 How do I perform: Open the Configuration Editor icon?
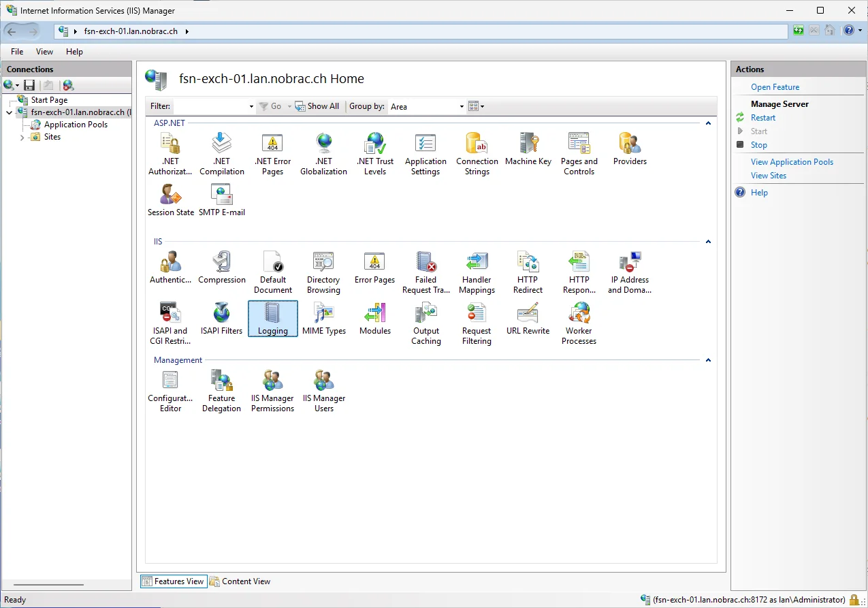(170, 391)
